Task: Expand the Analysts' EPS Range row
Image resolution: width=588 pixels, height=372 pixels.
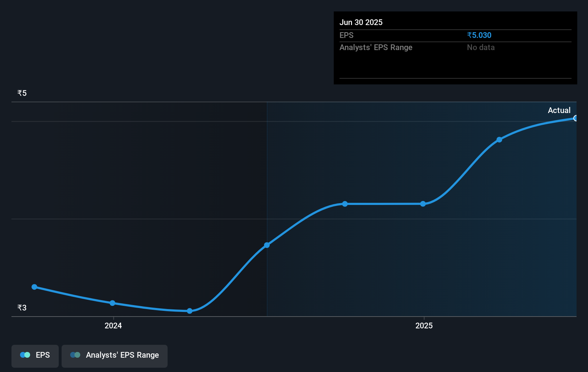Action: [x=376, y=47]
